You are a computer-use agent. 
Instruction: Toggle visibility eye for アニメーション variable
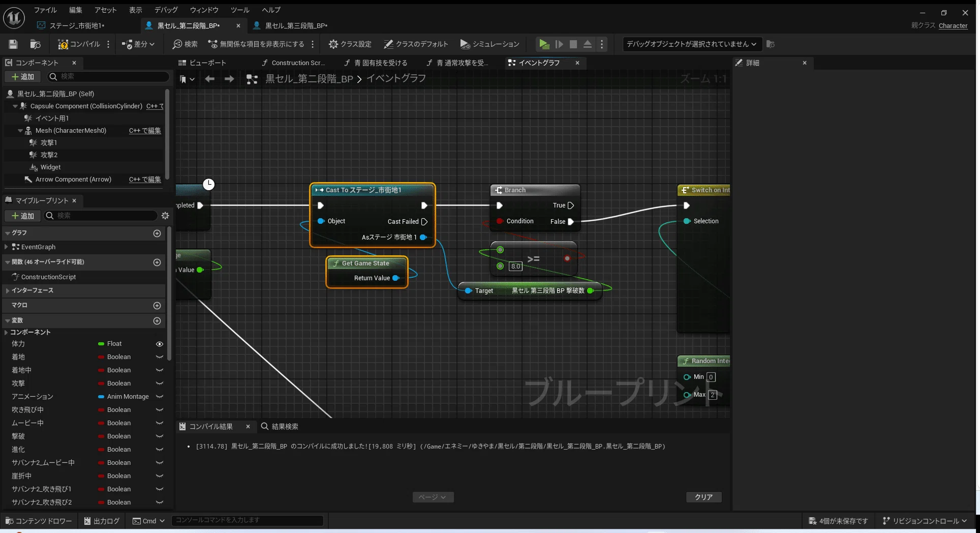click(x=160, y=397)
